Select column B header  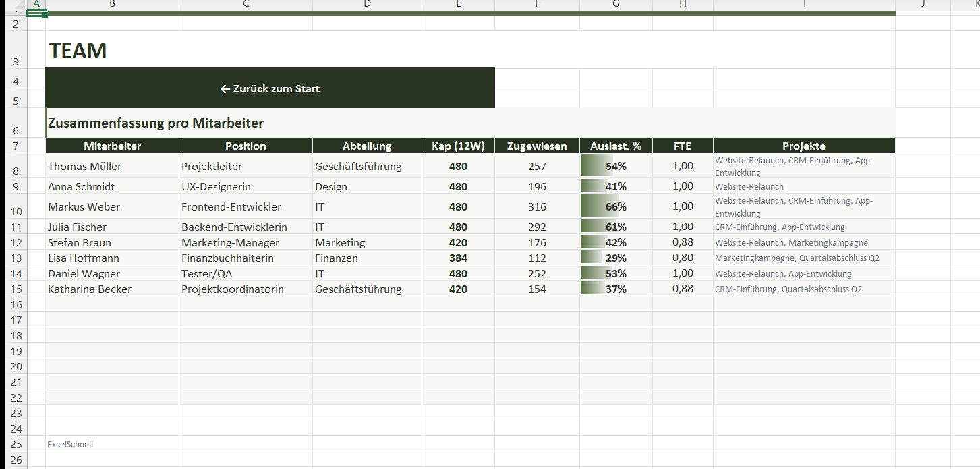(112, 5)
